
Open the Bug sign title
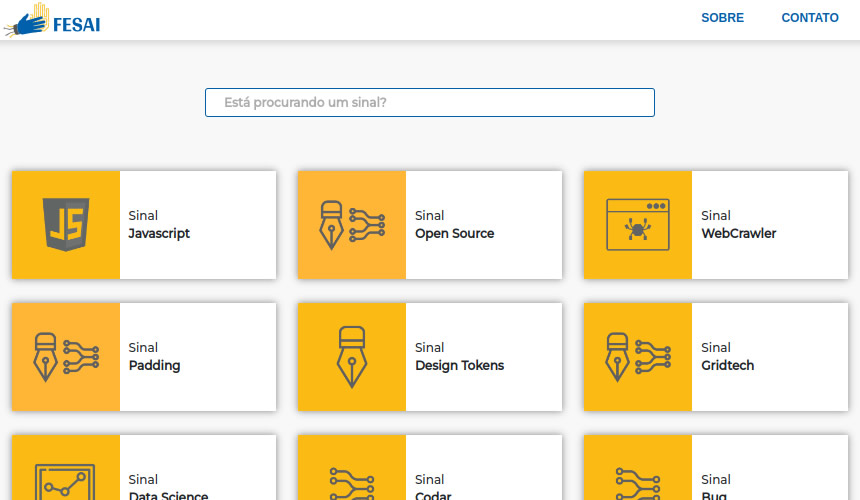click(x=714, y=495)
